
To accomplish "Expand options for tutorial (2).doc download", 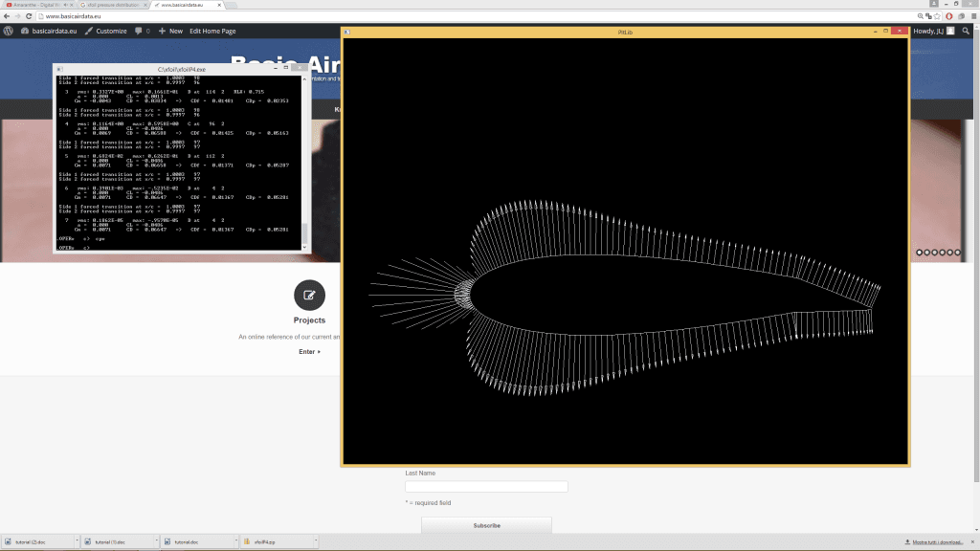I will pos(77,541).
